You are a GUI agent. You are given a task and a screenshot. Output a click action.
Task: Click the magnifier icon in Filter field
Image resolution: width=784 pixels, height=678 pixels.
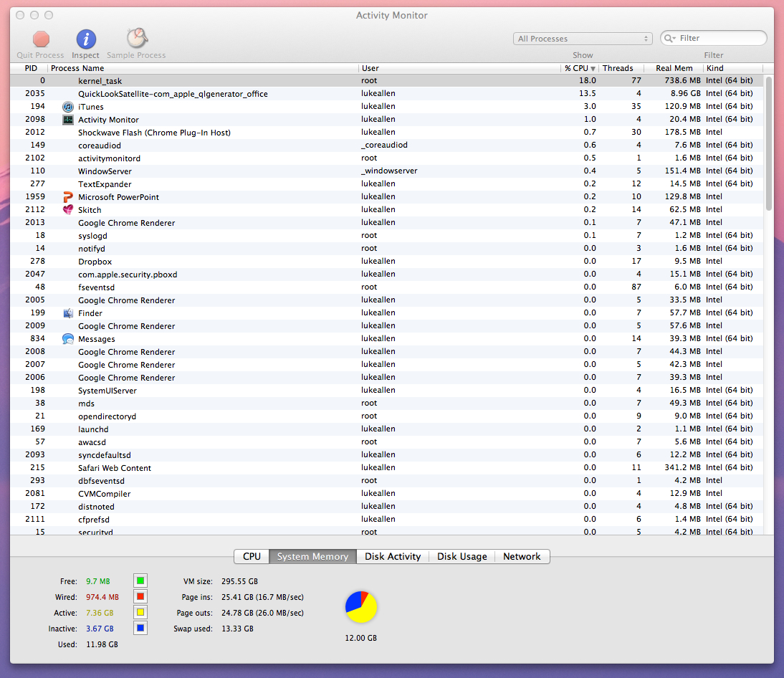click(x=670, y=39)
